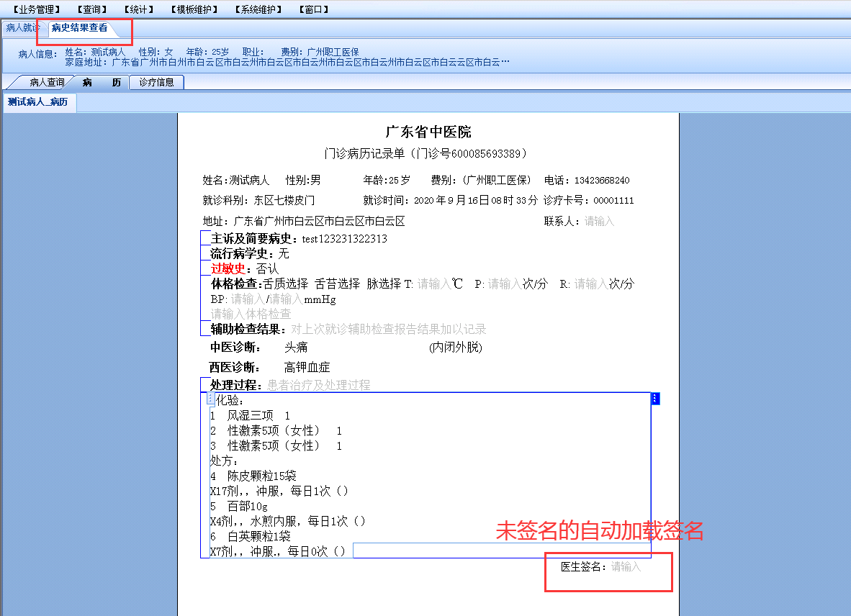The image size is (851, 616).
Task: Switch to the 病人查询 sub-tab
Action: (47, 83)
